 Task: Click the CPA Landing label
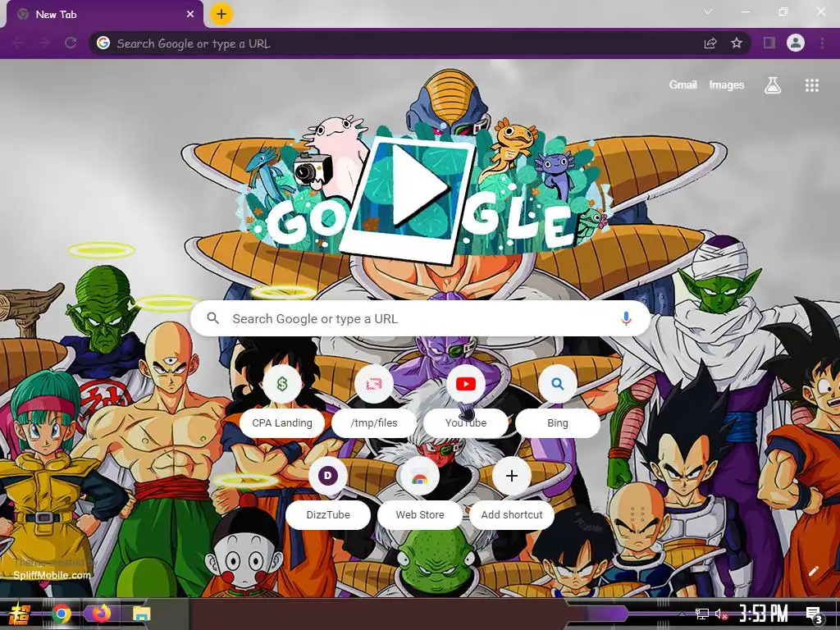coord(282,422)
